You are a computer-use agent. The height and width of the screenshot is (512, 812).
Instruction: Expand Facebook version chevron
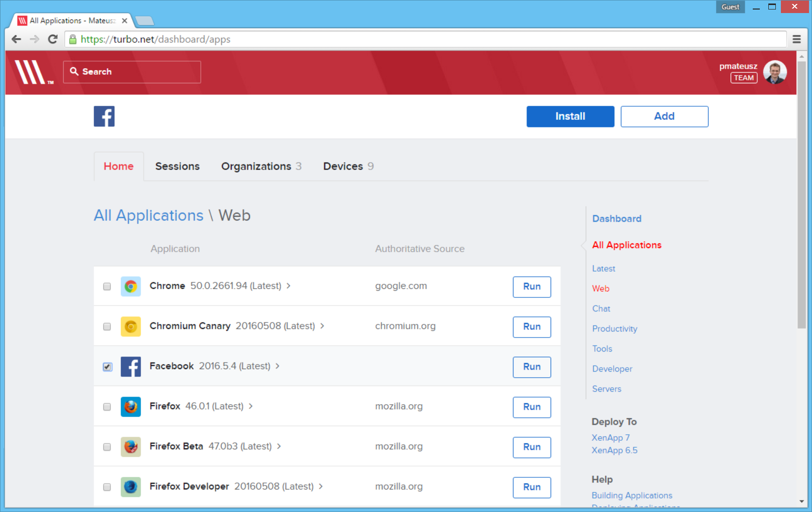(x=278, y=366)
